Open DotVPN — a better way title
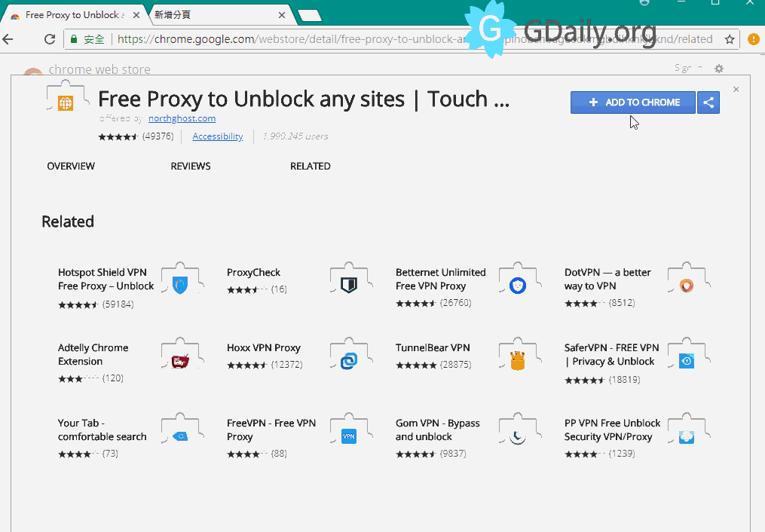 coord(607,280)
